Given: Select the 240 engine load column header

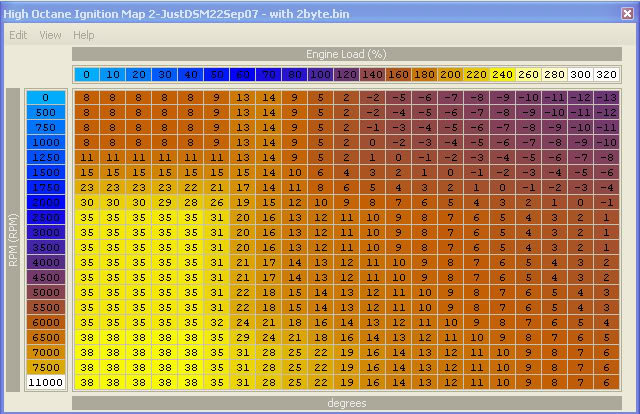Looking at the screenshot, I should (x=502, y=75).
